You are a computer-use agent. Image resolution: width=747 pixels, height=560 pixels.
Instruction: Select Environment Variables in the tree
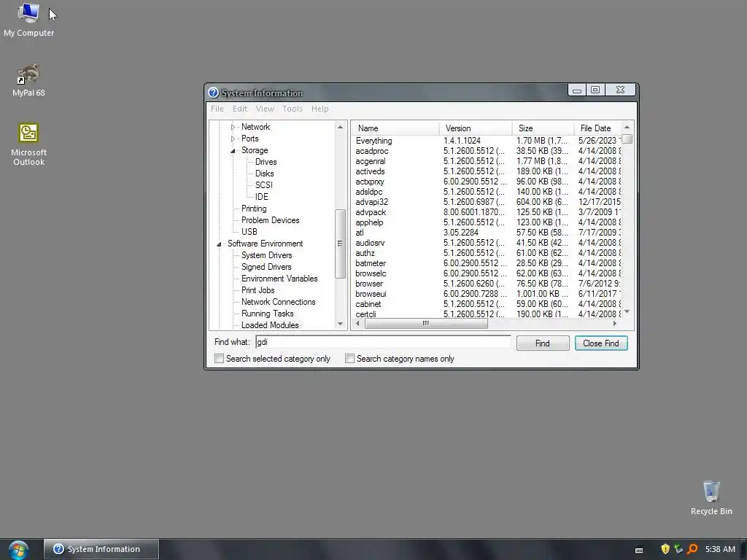[x=279, y=279]
